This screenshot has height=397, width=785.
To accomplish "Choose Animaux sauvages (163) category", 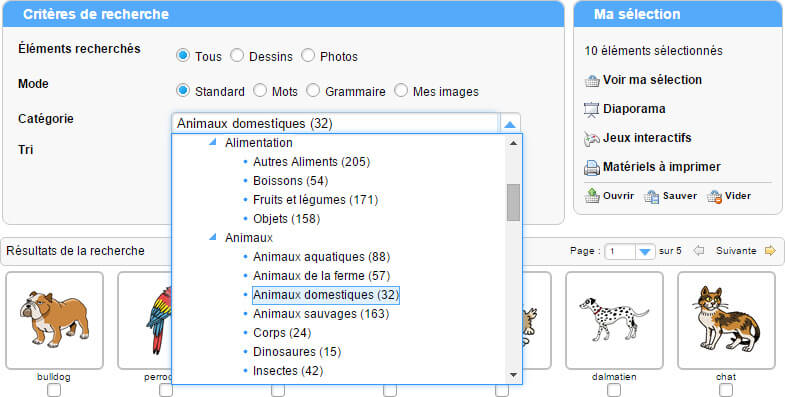I will pyautogui.click(x=321, y=314).
